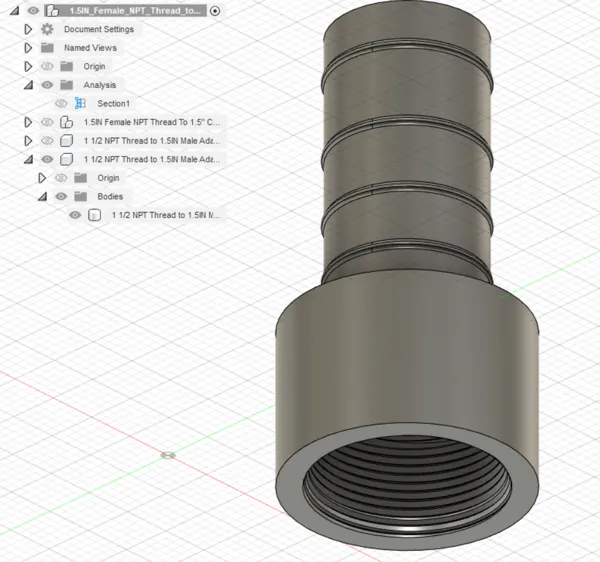Click the Section1 section analysis icon
The width and height of the screenshot is (600, 562).
click(x=80, y=103)
